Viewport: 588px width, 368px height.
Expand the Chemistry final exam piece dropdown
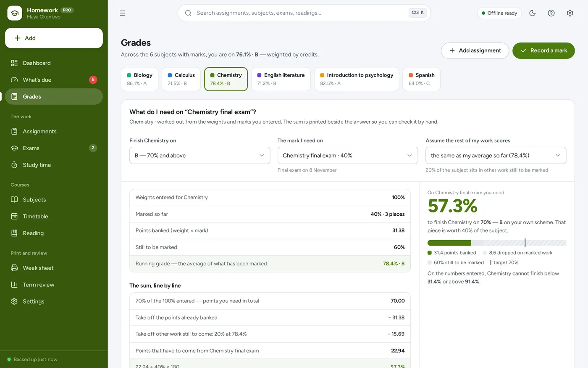tap(348, 156)
